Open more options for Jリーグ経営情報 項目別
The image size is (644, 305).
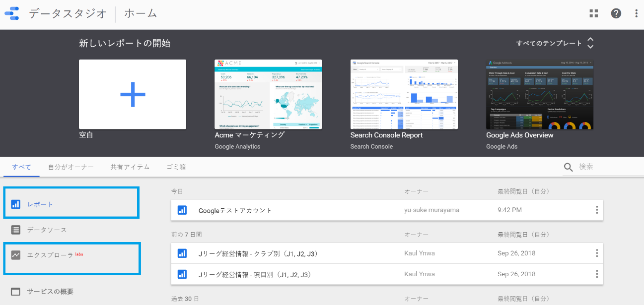pos(597,274)
